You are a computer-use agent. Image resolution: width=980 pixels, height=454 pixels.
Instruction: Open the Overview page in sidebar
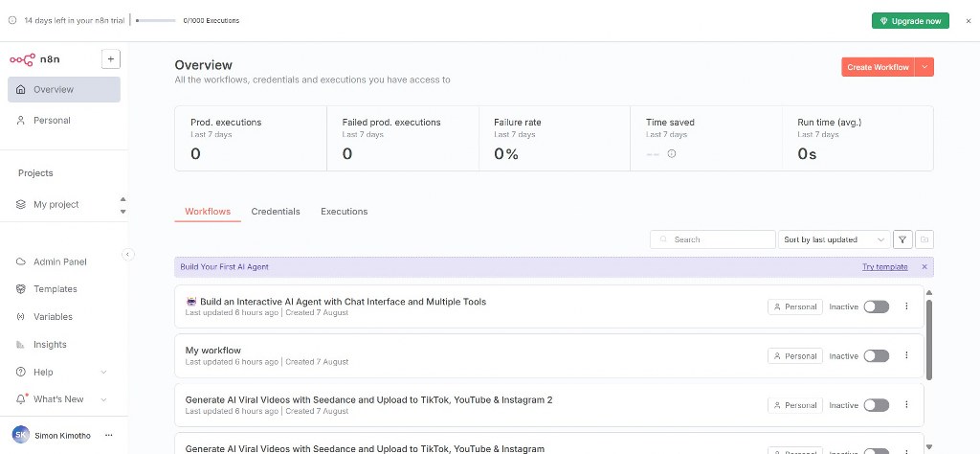64,89
